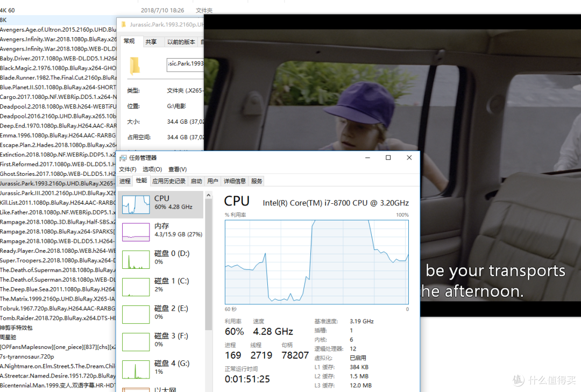
Task: Select Ghost.Stories.2017.1080p entry
Action: click(58, 174)
